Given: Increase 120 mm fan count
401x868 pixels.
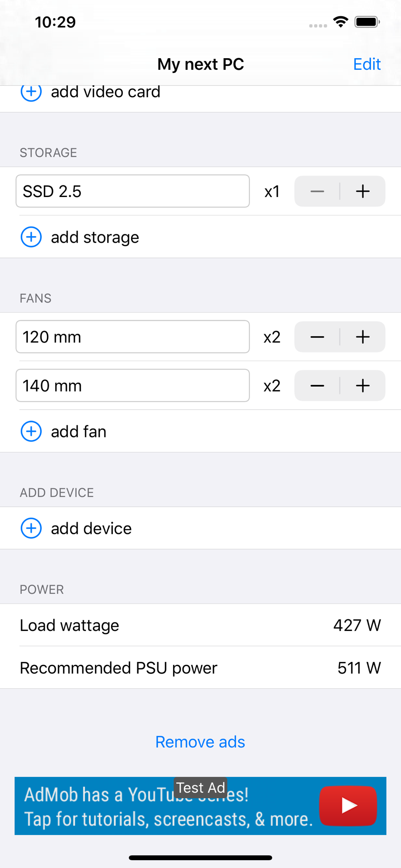Looking at the screenshot, I should coord(363,337).
